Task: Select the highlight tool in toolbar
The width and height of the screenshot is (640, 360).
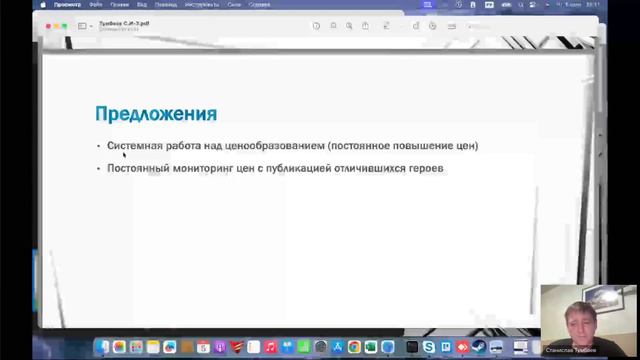Action: 387,26
